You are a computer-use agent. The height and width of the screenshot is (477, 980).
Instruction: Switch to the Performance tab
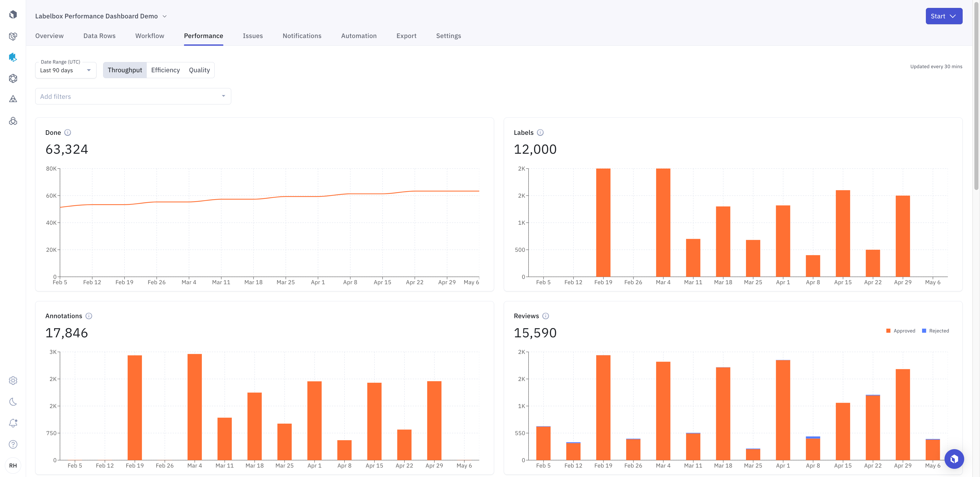(x=203, y=36)
